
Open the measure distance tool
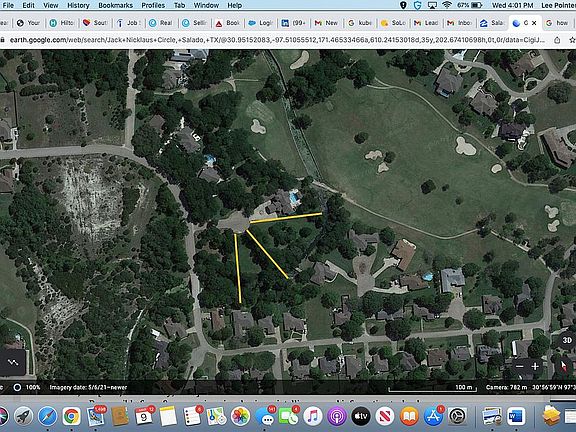tap(12, 362)
